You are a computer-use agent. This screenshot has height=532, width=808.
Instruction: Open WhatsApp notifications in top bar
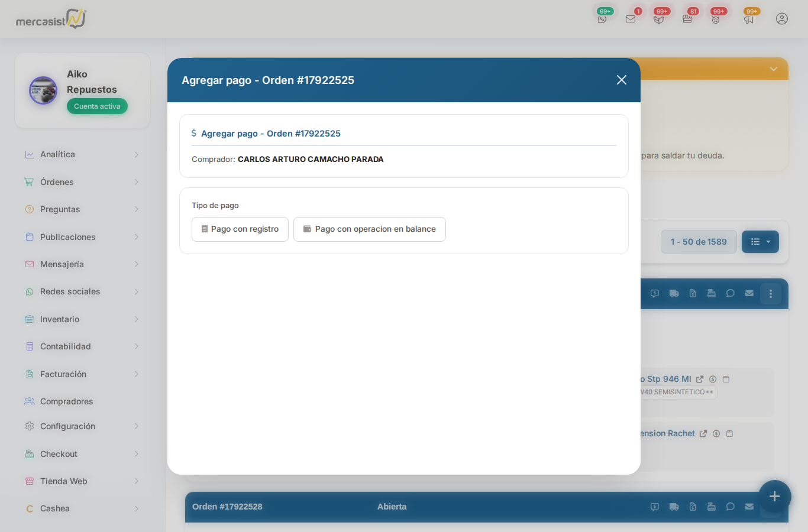602,19
